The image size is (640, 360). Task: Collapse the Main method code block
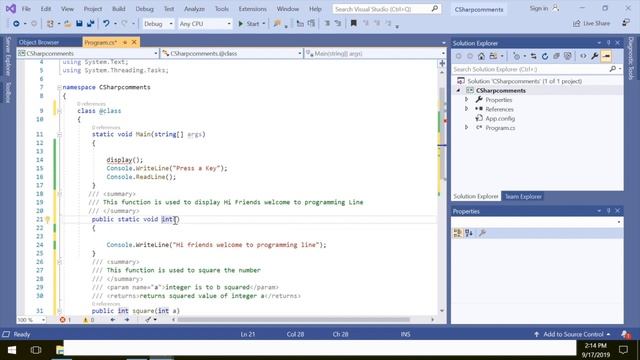click(x=59, y=134)
